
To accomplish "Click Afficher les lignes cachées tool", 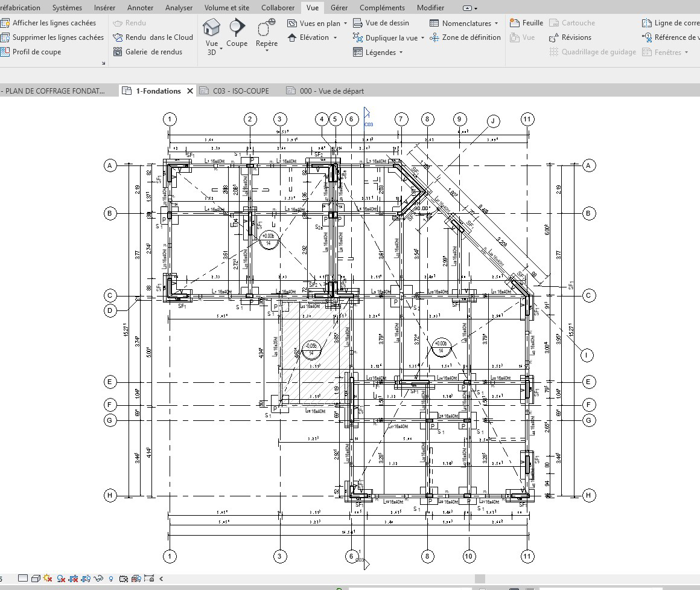I will (48, 23).
